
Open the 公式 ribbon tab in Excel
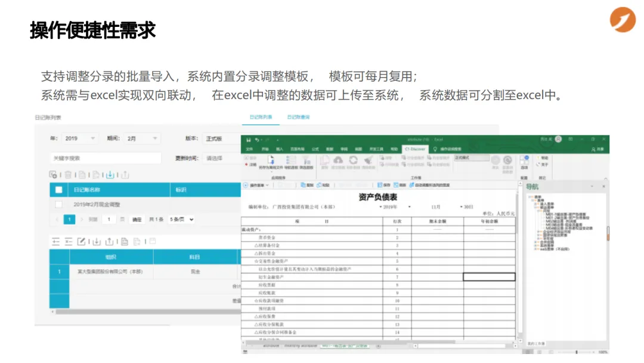(315, 149)
